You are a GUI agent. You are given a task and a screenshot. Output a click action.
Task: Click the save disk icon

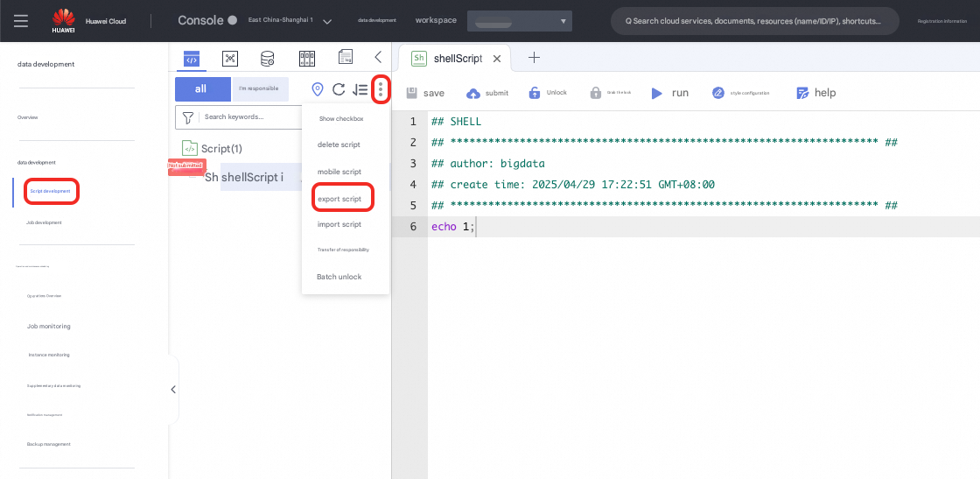pos(412,93)
